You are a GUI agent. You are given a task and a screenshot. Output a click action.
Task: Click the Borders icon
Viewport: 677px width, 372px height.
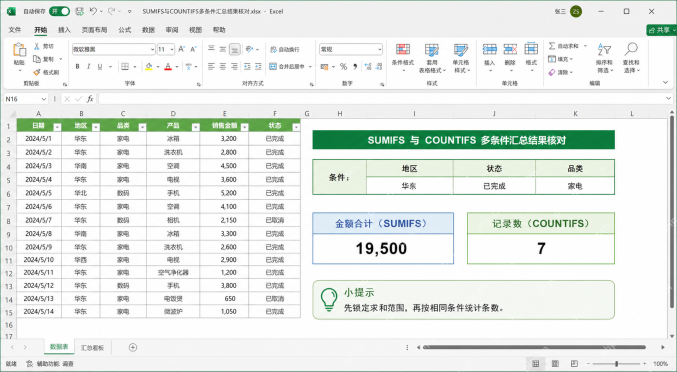click(125, 66)
